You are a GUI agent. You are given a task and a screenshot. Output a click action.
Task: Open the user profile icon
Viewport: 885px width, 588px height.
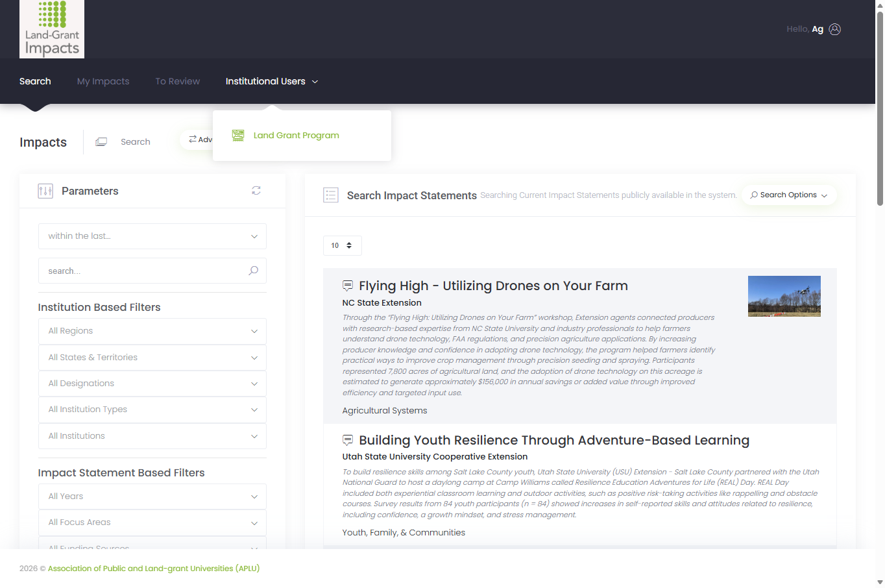click(835, 29)
